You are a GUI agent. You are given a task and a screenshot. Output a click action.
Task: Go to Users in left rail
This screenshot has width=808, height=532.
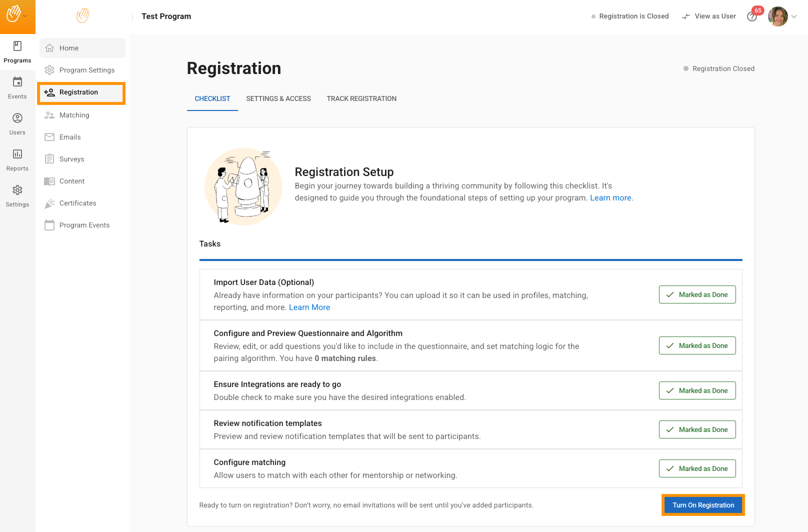click(17, 123)
